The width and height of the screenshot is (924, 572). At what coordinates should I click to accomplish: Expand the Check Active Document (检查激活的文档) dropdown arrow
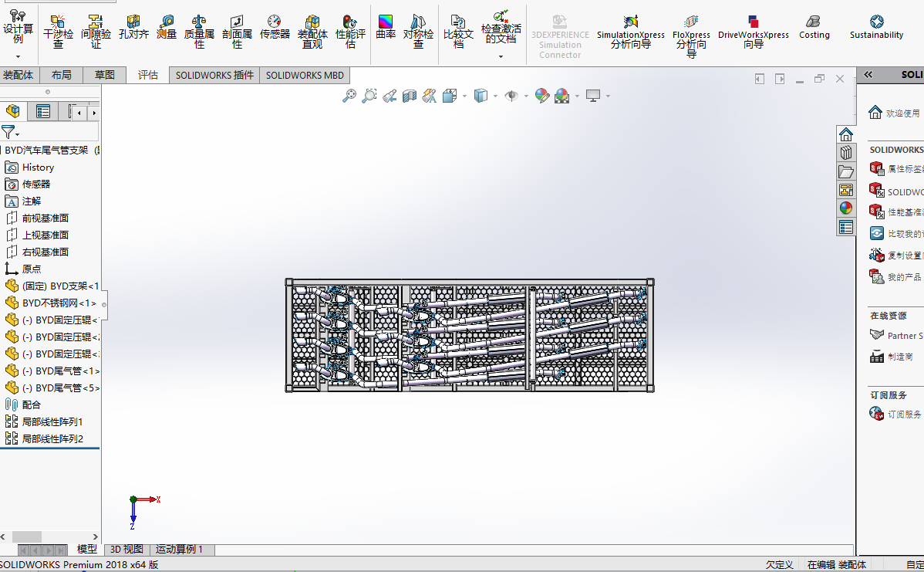(501, 56)
